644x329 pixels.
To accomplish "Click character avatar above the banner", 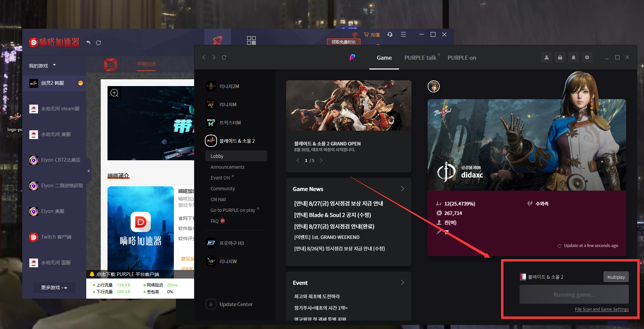I will [434, 86].
